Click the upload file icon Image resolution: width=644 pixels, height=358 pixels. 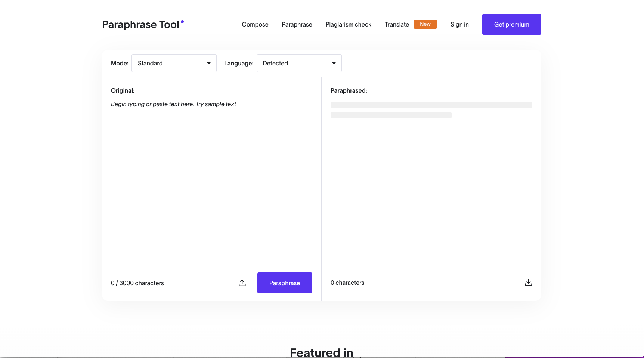[x=242, y=283]
